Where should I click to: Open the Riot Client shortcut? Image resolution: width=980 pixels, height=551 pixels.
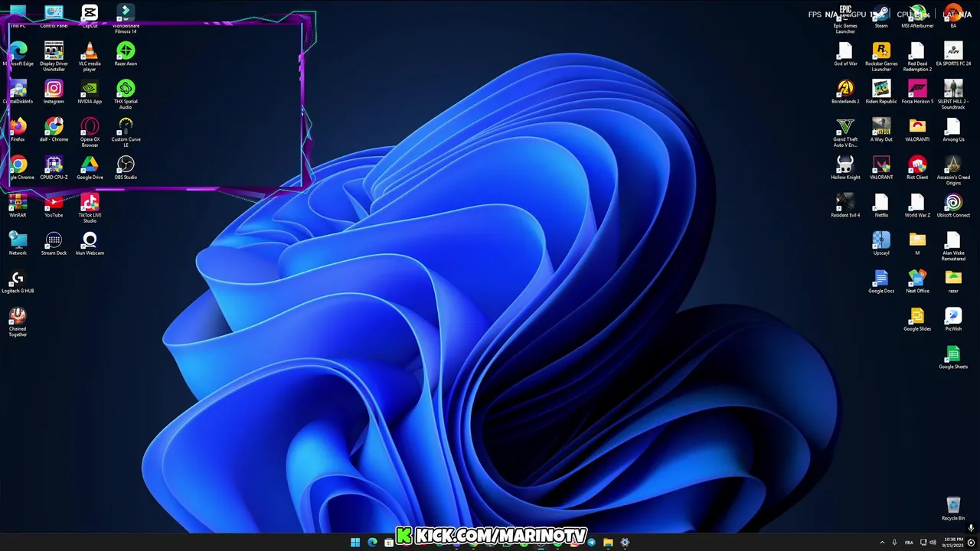pos(917,168)
